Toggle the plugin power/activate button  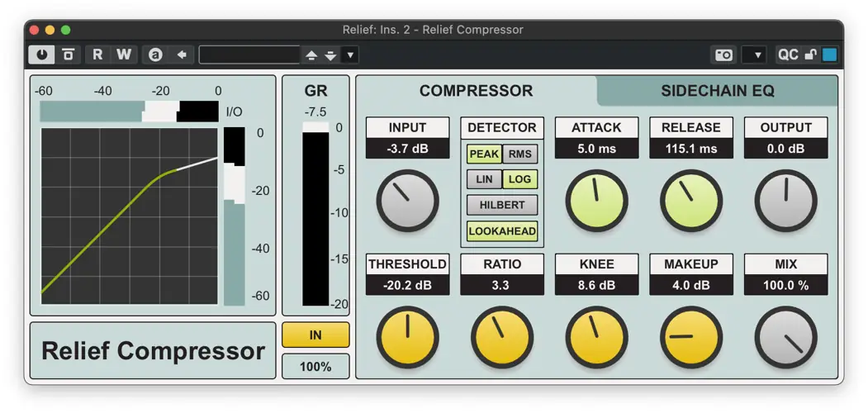click(x=41, y=55)
